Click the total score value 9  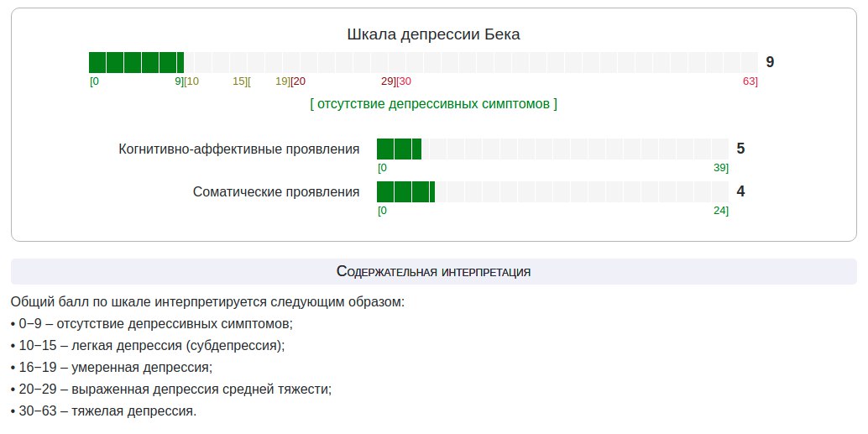point(770,62)
